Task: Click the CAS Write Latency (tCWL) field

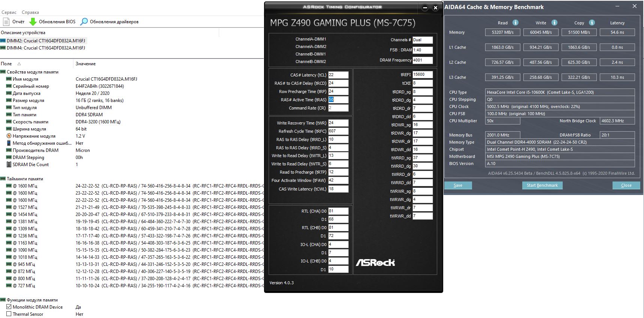Action: coord(338,189)
